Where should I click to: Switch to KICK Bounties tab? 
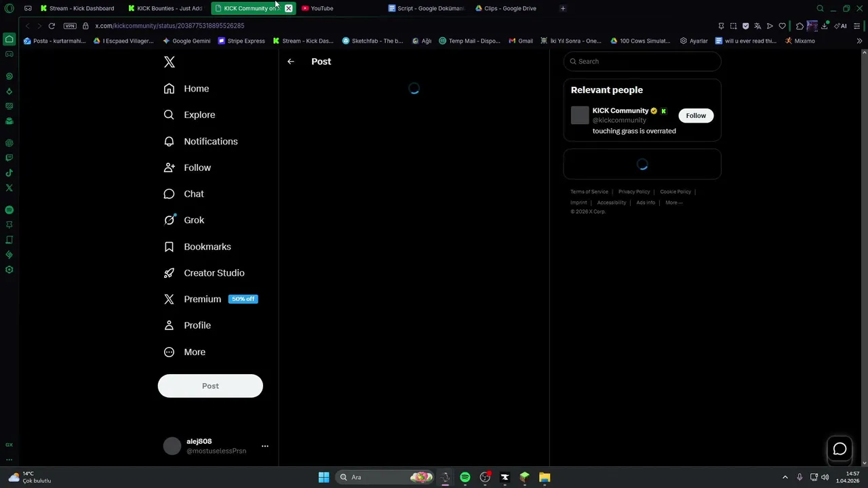click(x=165, y=8)
